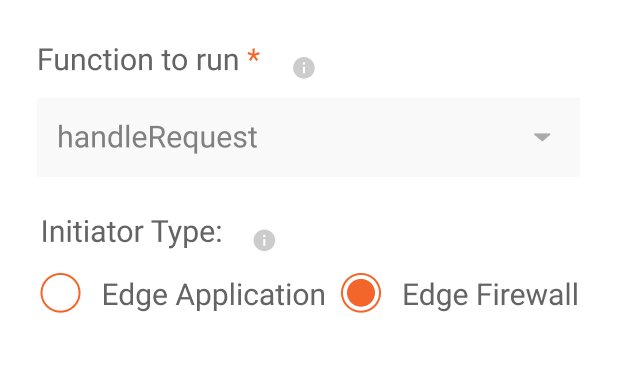Click the empty orange-outlined radio circle
The image size is (621, 367).
click(x=61, y=293)
